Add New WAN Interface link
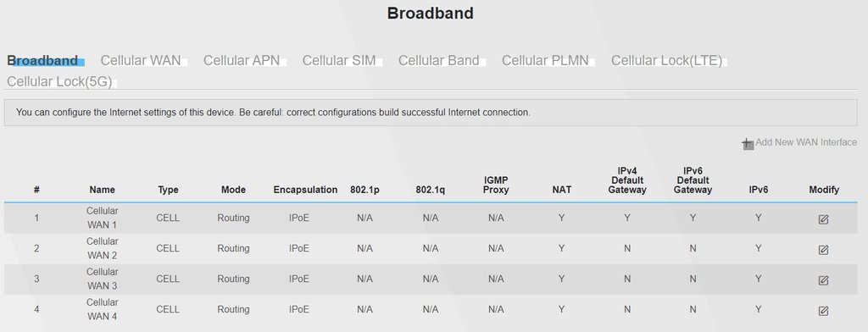This screenshot has width=868, height=332. (806, 142)
